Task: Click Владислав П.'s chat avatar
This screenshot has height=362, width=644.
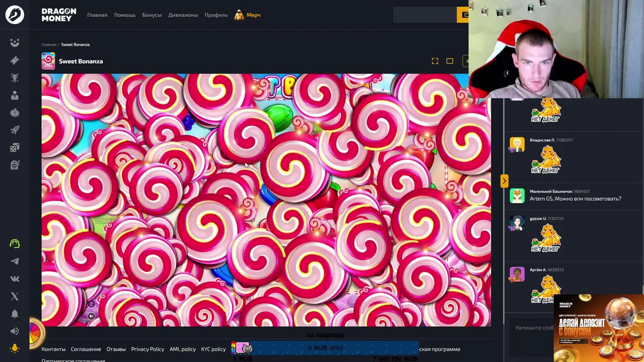Action: (517, 145)
